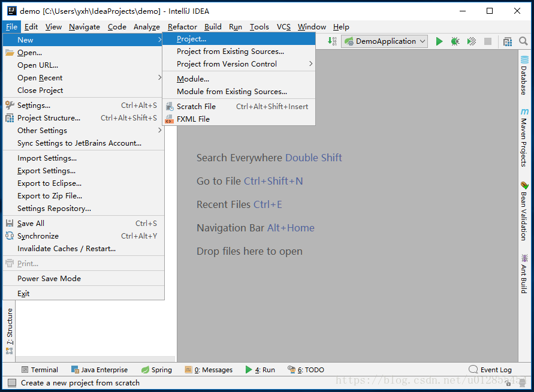
Task: Select Project... in the New submenu
Action: [x=239, y=39]
